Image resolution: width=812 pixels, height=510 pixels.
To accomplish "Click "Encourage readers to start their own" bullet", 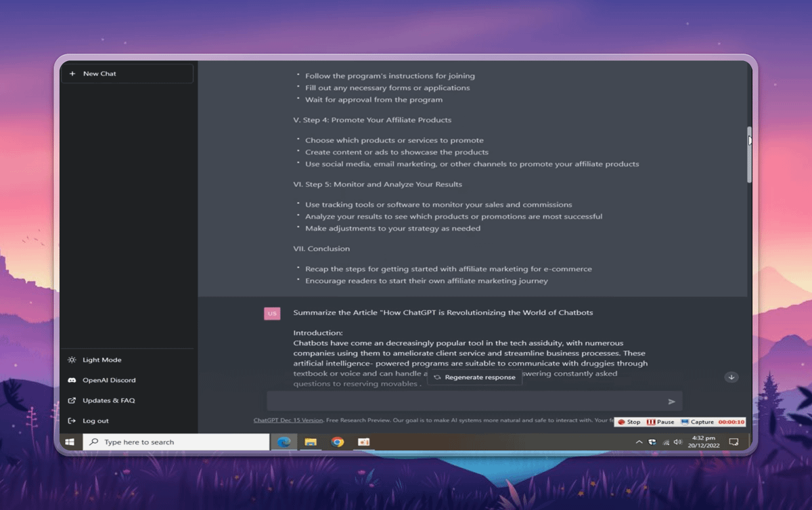I will click(x=426, y=280).
